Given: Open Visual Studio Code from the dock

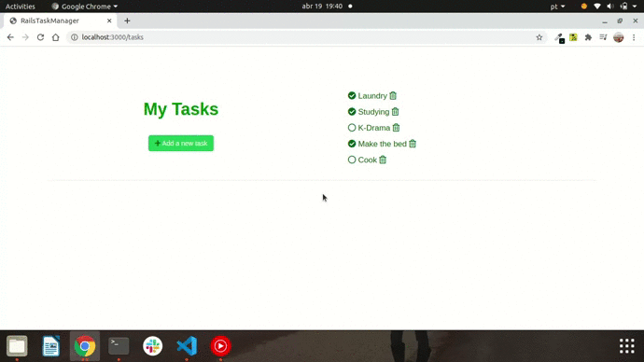Looking at the screenshot, I should click(187, 346).
